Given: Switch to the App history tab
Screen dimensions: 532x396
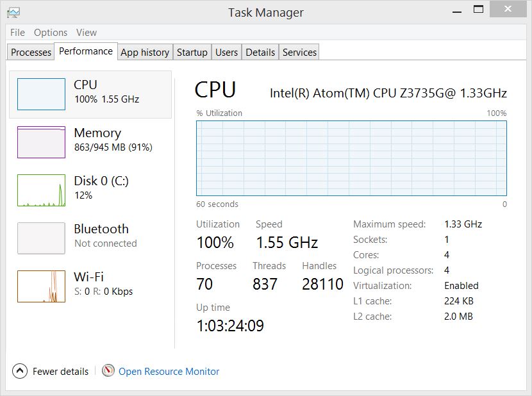Looking at the screenshot, I should tap(145, 53).
